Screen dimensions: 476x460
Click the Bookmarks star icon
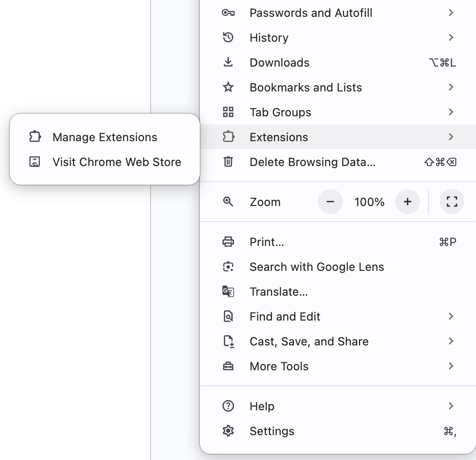[228, 87]
